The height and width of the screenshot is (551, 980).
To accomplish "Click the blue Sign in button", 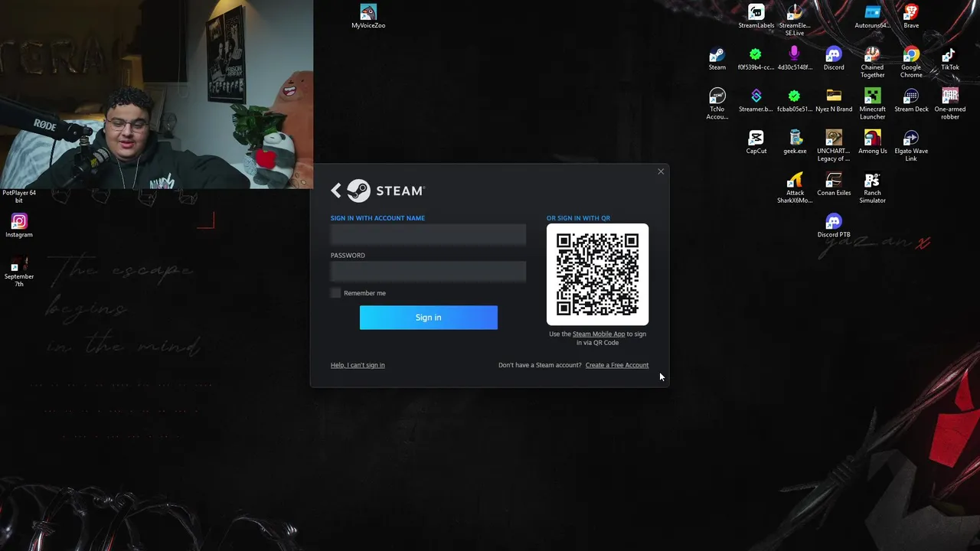I will pyautogui.click(x=428, y=318).
